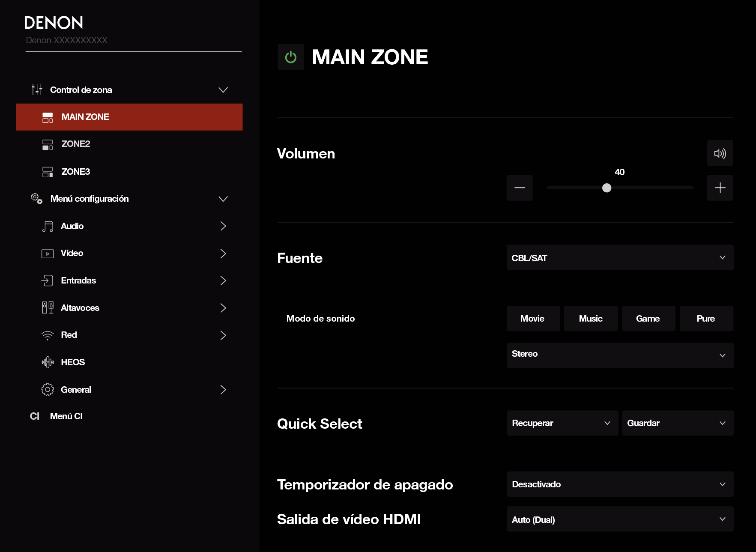Click the Menú configuración gears icon
This screenshot has height=552, width=756.
pos(37,199)
